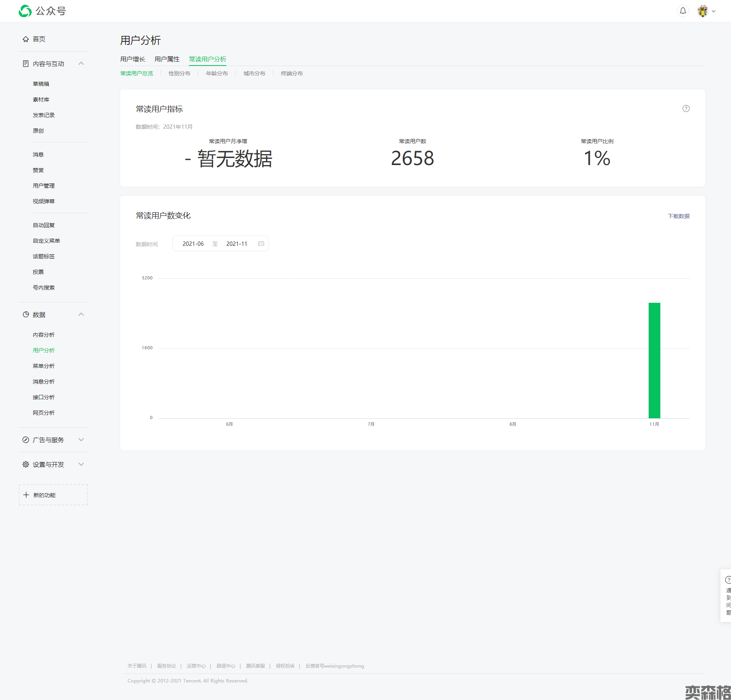
Task: Click the 下载数据 link
Action: (x=678, y=216)
